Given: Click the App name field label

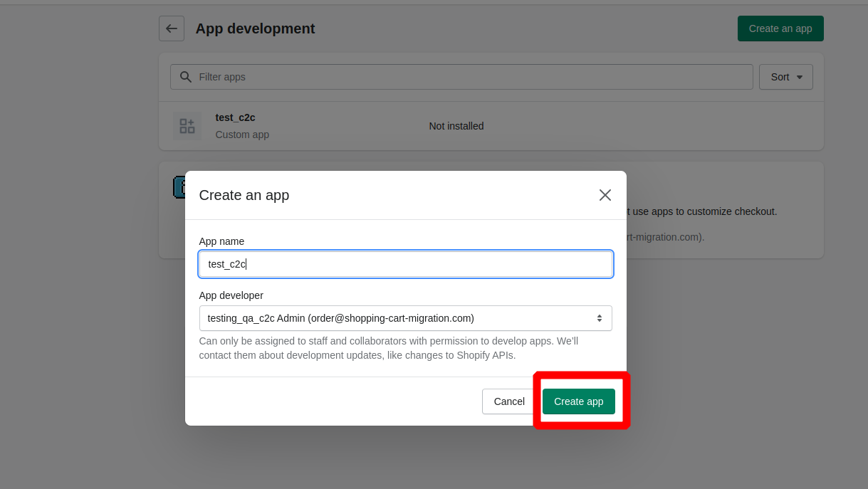Looking at the screenshot, I should point(221,241).
